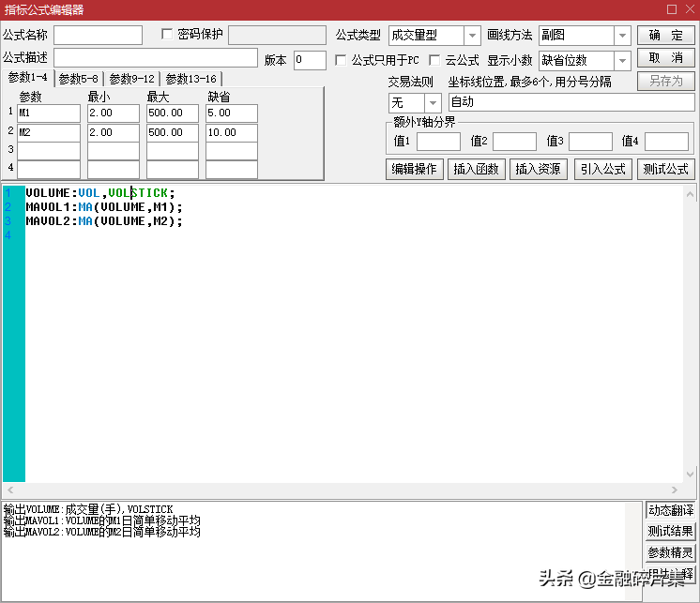
Task: Click the M1 maximum value 500.00
Action: pos(173,113)
